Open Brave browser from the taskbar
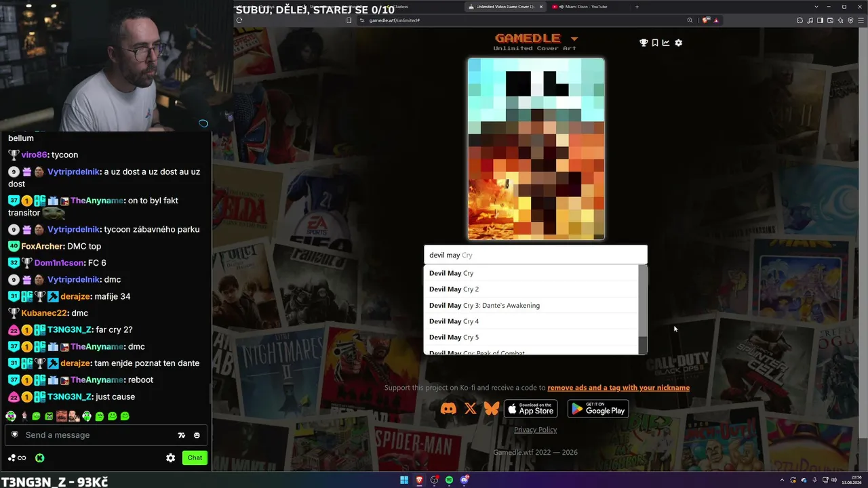Screen dimensions: 868x488 coord(419,481)
